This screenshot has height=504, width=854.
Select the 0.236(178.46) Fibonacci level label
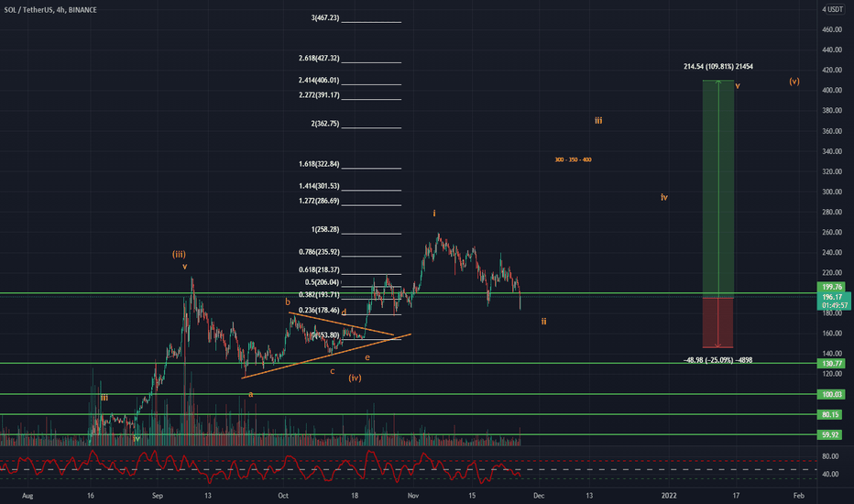tap(319, 310)
